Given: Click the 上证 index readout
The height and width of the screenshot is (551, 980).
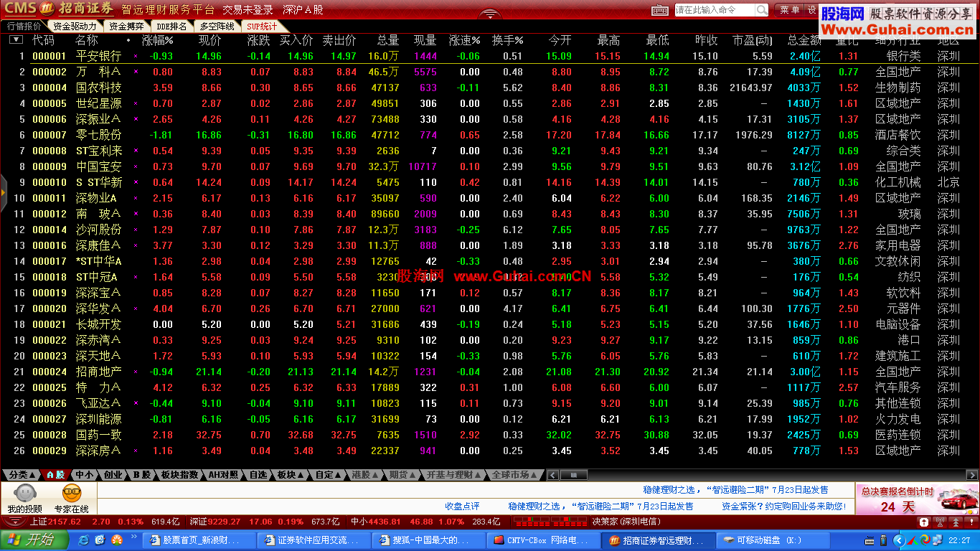Looking at the screenshot, I should pyautogui.click(x=106, y=522).
